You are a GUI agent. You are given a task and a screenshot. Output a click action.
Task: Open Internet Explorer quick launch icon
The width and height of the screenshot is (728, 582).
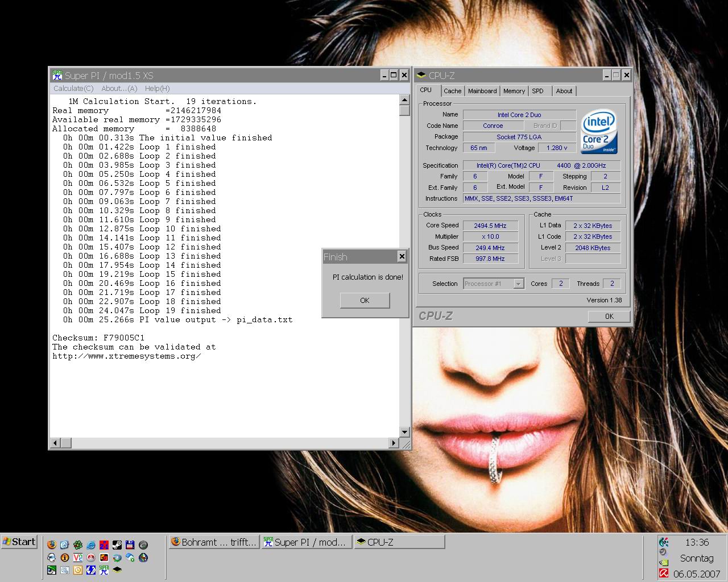click(91, 544)
